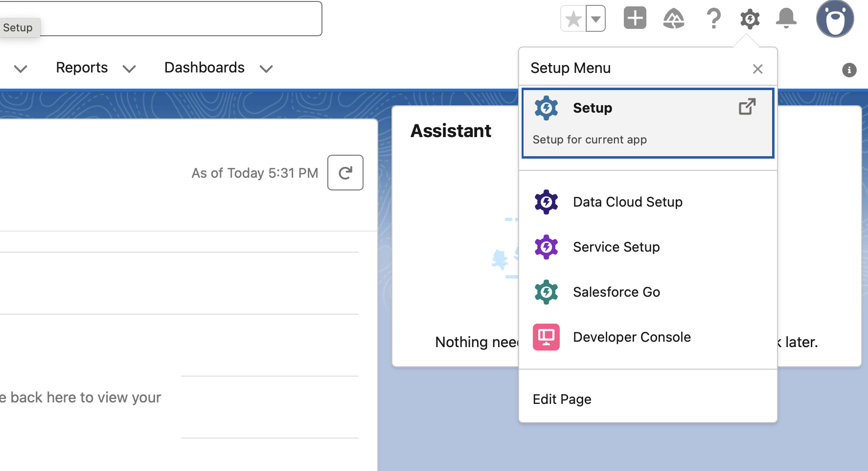
Task: Refresh the Assistant data with the reload icon
Action: [345, 172]
